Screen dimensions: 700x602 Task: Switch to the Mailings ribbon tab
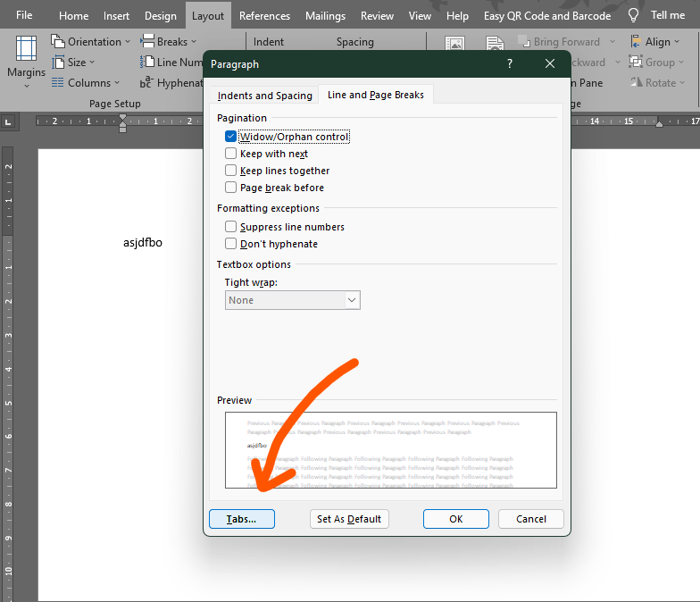(325, 16)
